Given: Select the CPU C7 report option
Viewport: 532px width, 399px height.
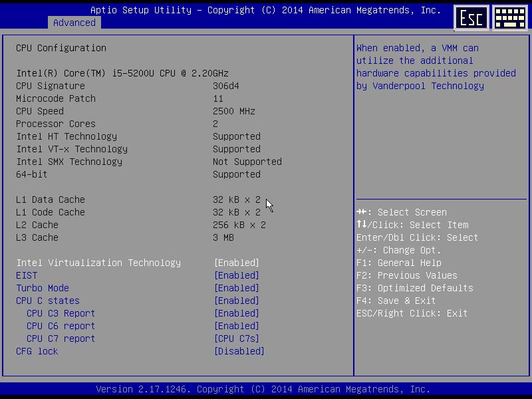Looking at the screenshot, I should (x=61, y=338).
